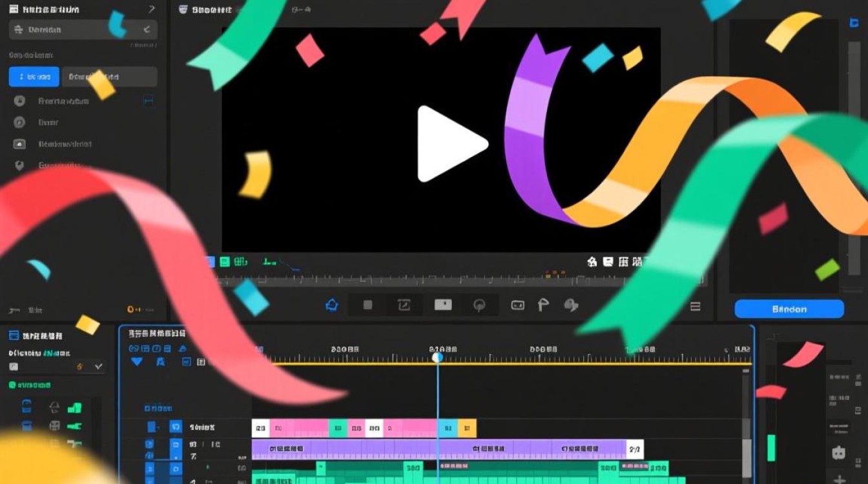Toggle the blue outlined square on the left list's top row

pyautogui.click(x=149, y=101)
